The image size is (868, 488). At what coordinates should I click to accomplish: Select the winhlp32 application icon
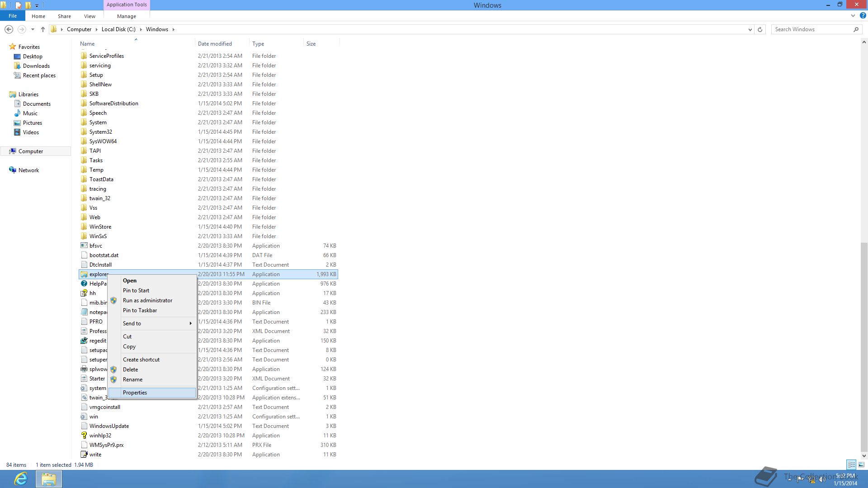[84, 436]
